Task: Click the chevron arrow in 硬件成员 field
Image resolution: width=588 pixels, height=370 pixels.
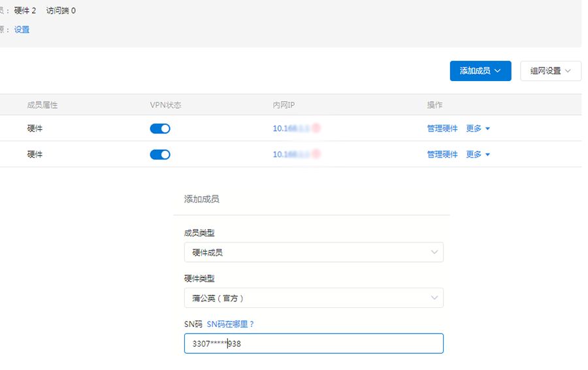Action: [434, 252]
